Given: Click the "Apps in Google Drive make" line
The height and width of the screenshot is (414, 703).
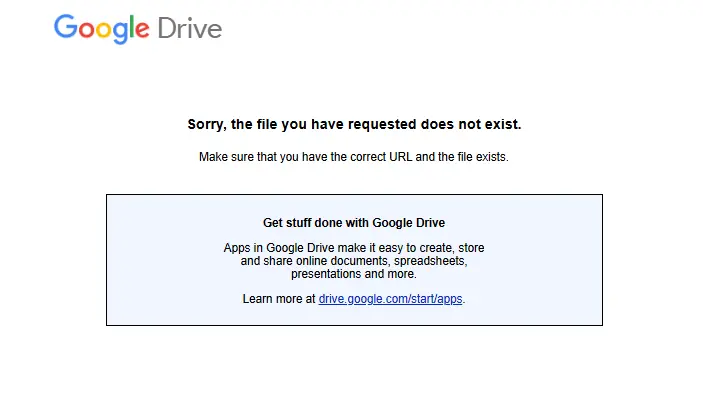Looking at the screenshot, I should (x=354, y=248).
